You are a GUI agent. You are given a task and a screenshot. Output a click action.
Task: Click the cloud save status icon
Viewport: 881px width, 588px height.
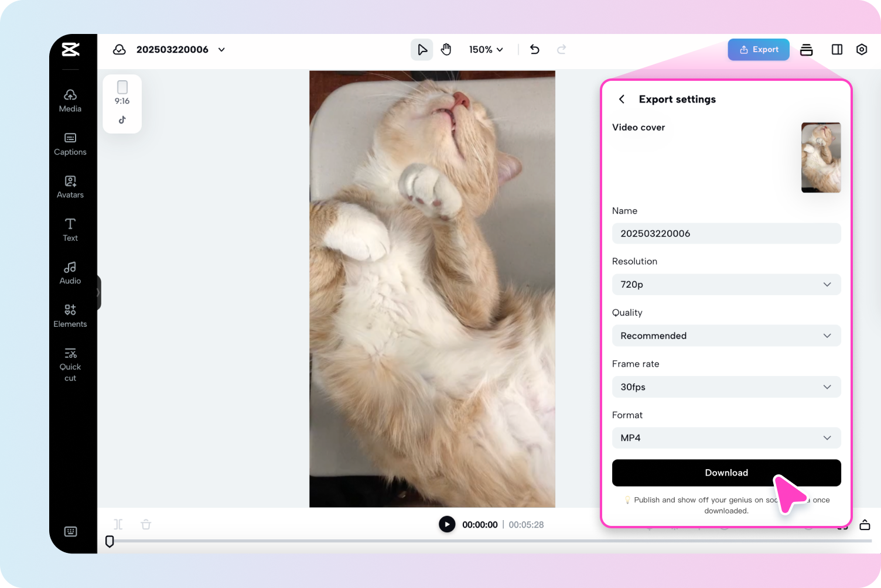pos(119,49)
